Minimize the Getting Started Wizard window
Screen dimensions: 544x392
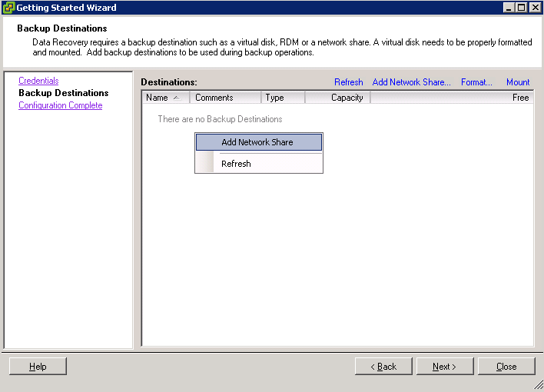509,7
